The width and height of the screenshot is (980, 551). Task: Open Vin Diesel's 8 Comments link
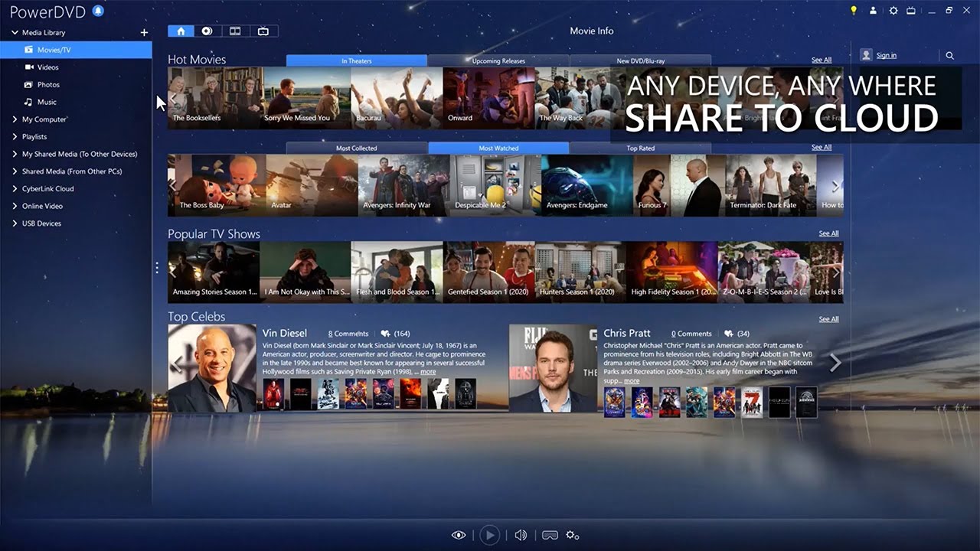[x=348, y=334]
